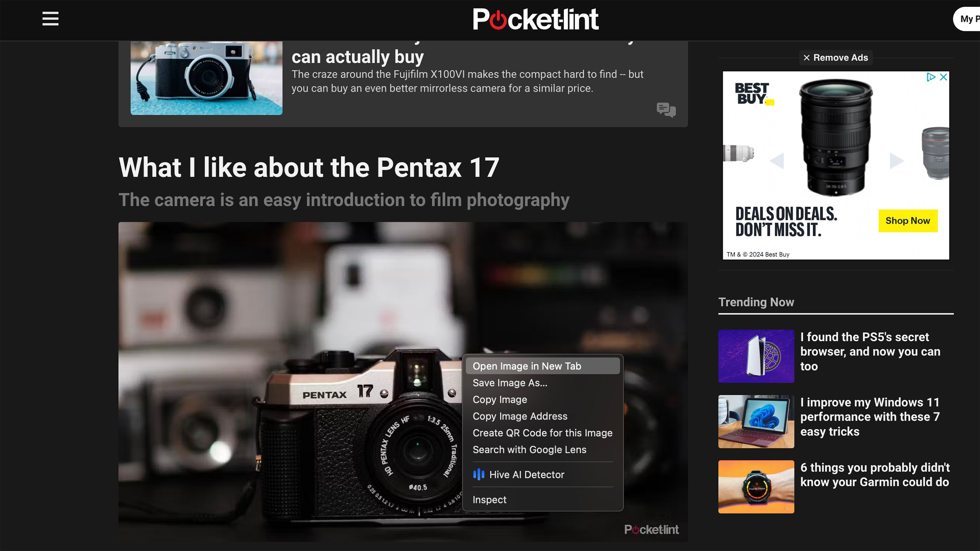Click Remove Ads toggle link
The image size is (980, 551).
pos(835,57)
